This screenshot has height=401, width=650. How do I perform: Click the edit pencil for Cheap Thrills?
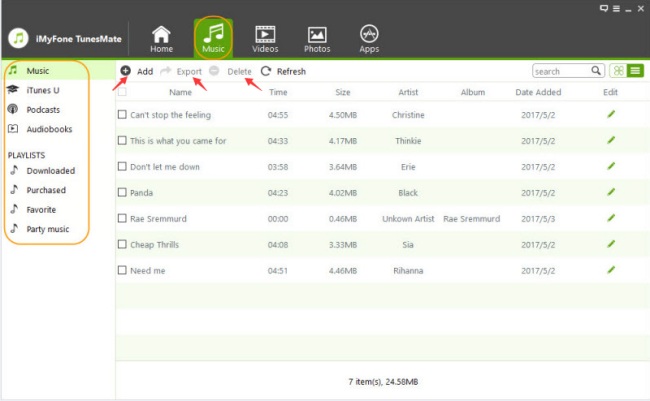pos(611,244)
